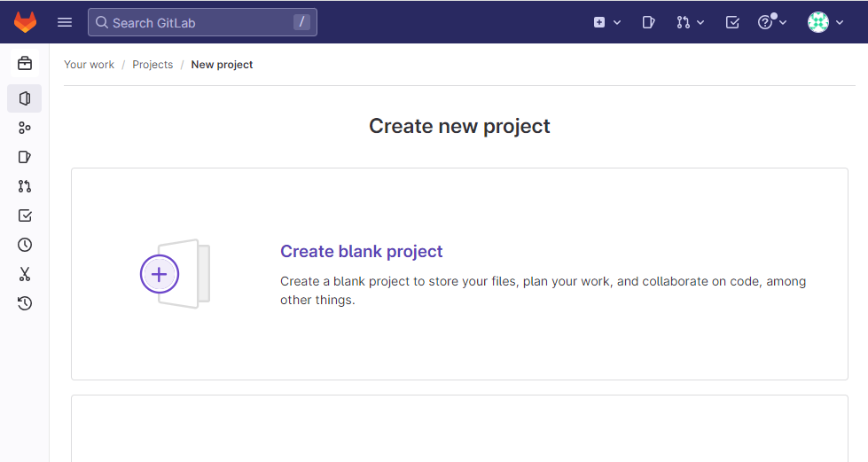This screenshot has width=868, height=462.
Task: Expand the Help dropdown arrow
Action: [783, 23]
